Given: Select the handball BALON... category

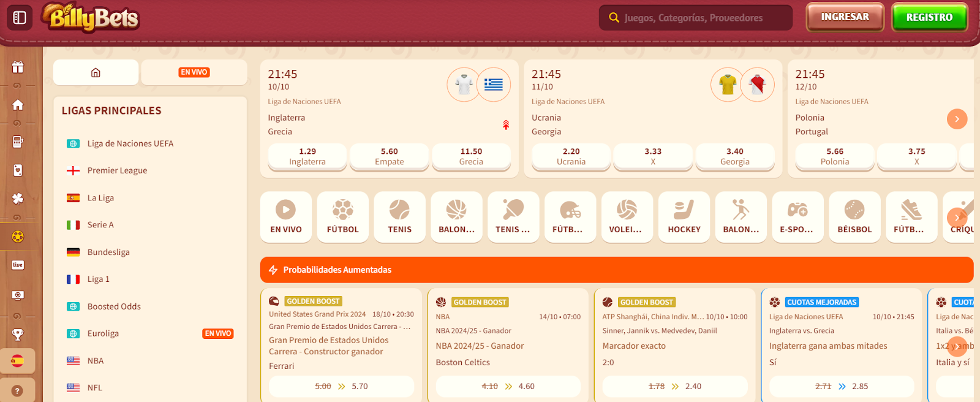Looking at the screenshot, I should (741, 217).
